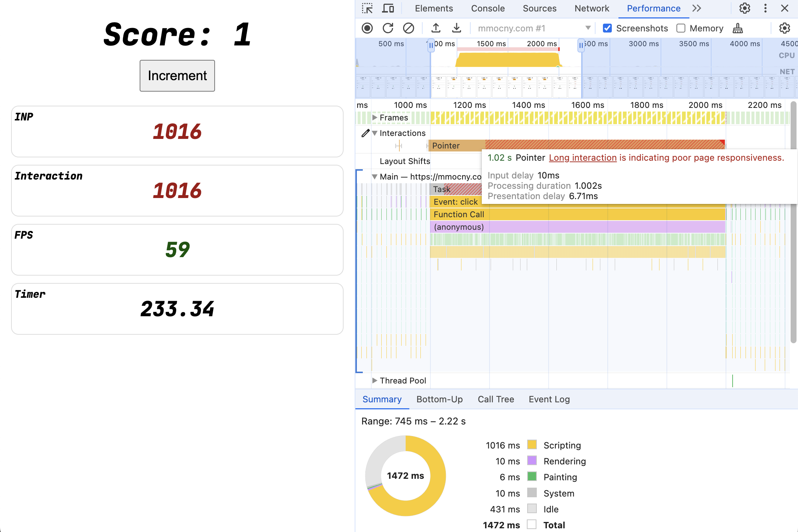Click the Increment button

tap(177, 75)
